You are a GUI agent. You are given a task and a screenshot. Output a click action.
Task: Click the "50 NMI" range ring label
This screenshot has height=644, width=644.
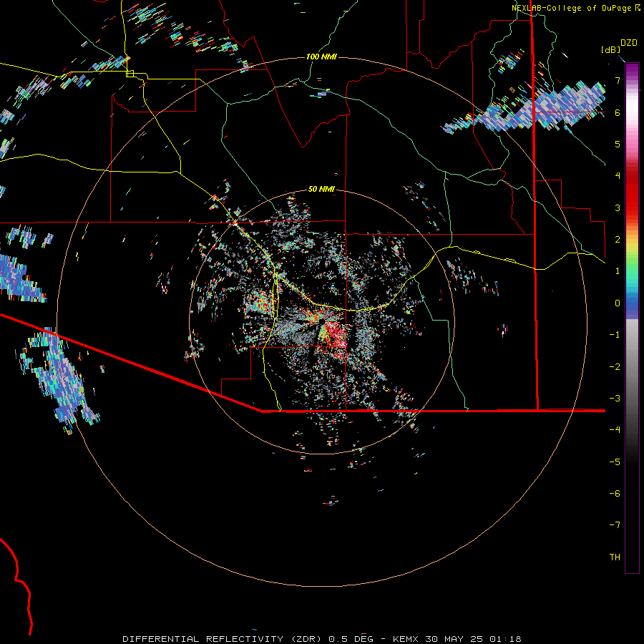(321, 189)
